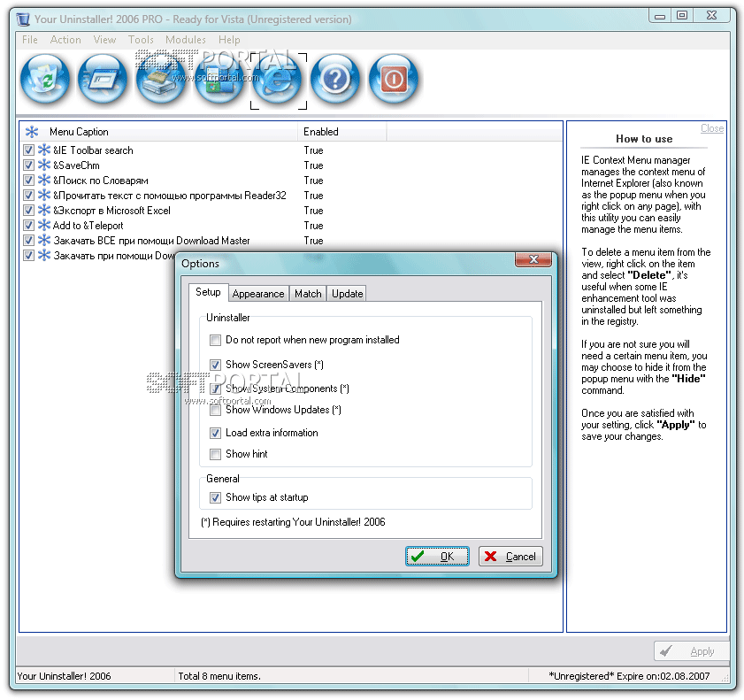Click the Apply button
This screenshot has height=700, width=744.
[691, 651]
